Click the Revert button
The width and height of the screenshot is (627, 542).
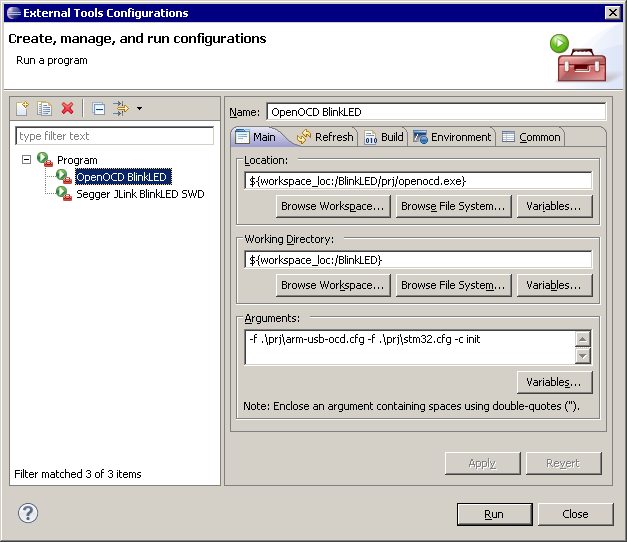[563, 463]
